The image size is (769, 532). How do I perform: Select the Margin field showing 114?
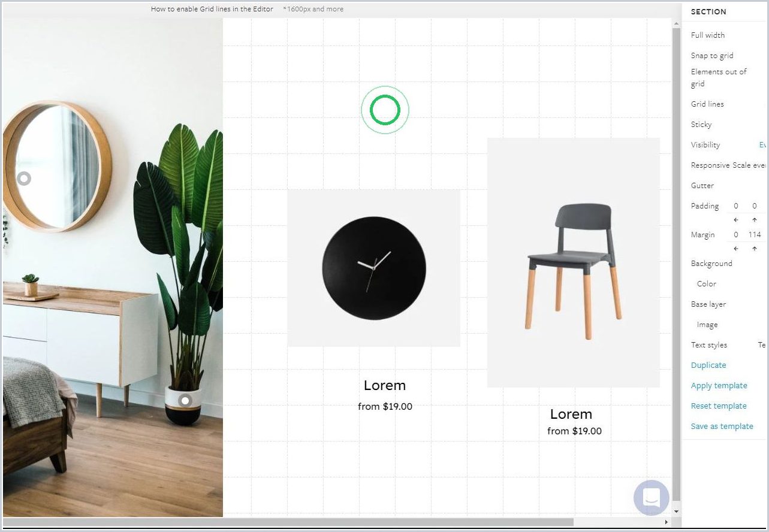(x=755, y=235)
